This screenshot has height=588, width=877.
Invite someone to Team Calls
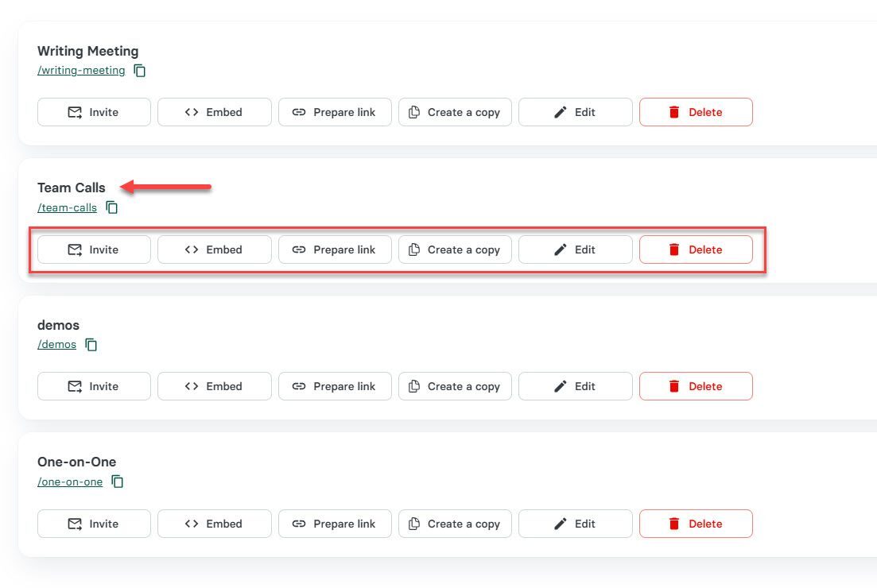click(94, 250)
